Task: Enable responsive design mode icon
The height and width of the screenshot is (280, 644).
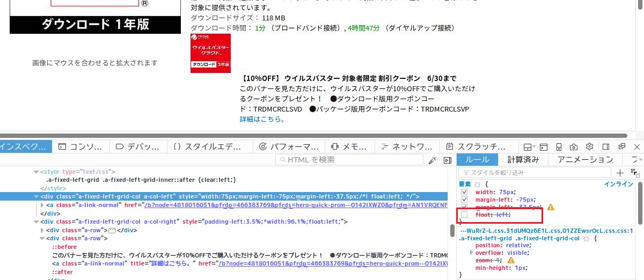Action: [x=559, y=146]
